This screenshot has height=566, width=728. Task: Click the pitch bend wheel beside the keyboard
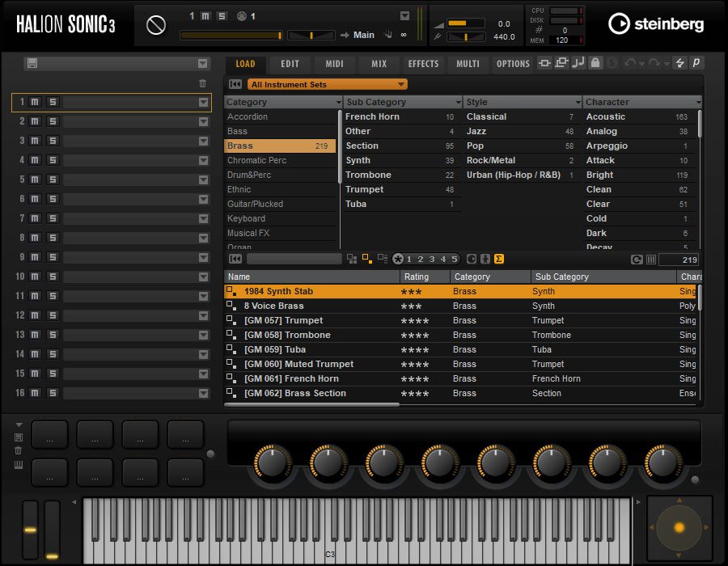(30, 530)
